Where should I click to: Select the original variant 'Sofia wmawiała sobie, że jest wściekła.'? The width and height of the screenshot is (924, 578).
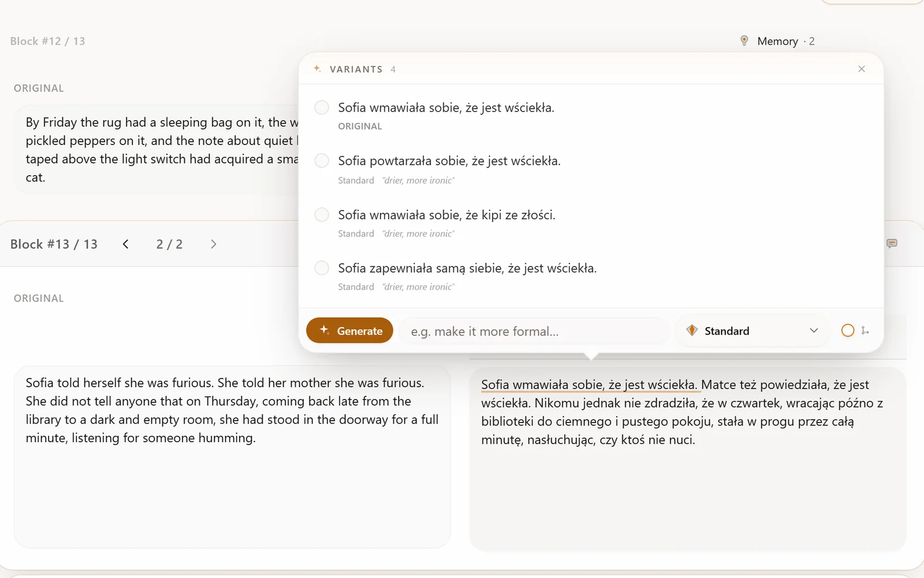pyautogui.click(x=322, y=108)
